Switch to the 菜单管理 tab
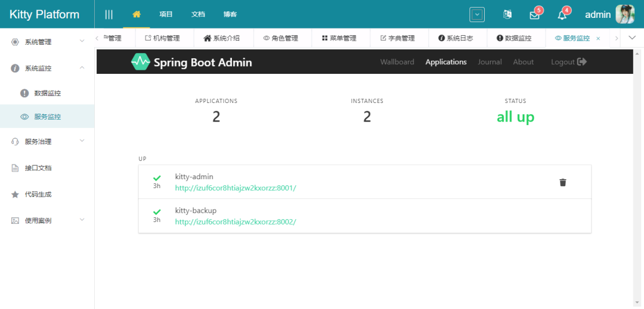644x309 pixels. click(341, 38)
